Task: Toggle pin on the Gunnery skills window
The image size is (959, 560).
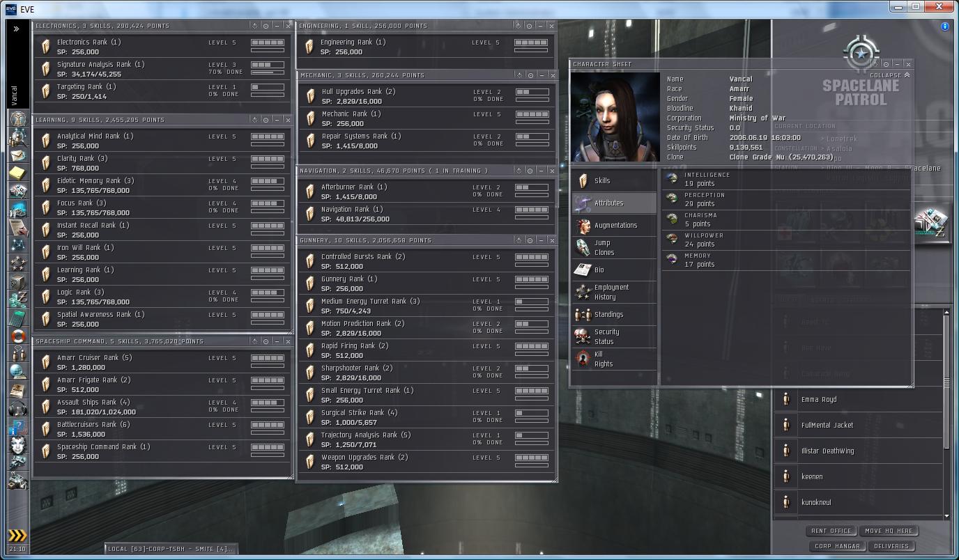Action: tap(529, 240)
